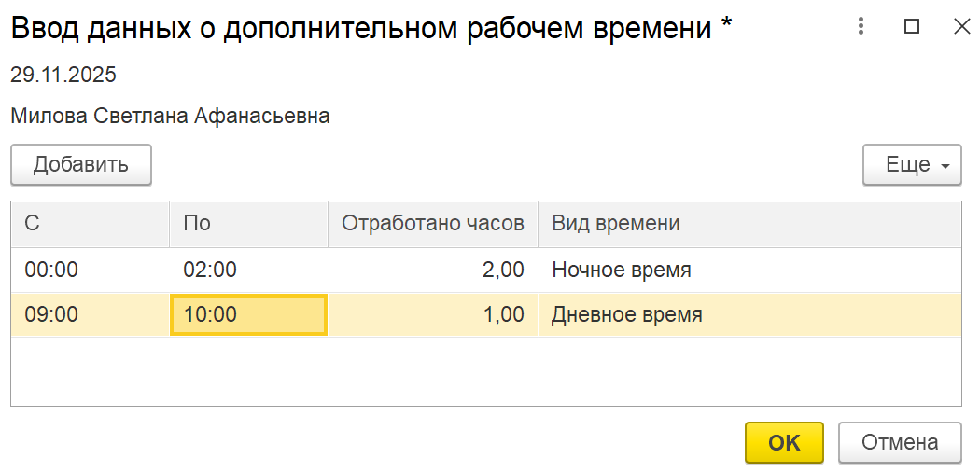Expand the Еще dropdown menu
Viewport: 980px width, 472px height.
tap(912, 165)
